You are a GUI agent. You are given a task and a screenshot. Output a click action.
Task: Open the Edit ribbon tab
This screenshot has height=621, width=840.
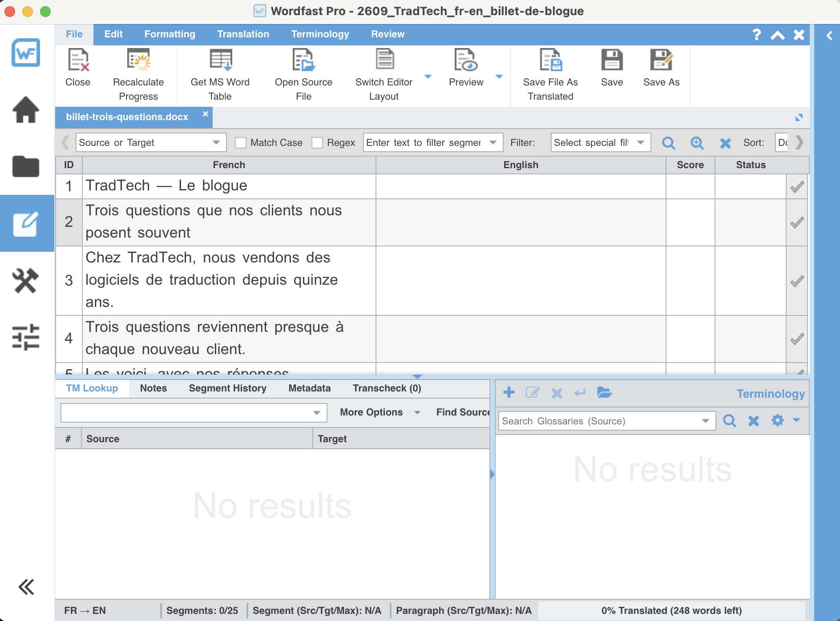(113, 34)
